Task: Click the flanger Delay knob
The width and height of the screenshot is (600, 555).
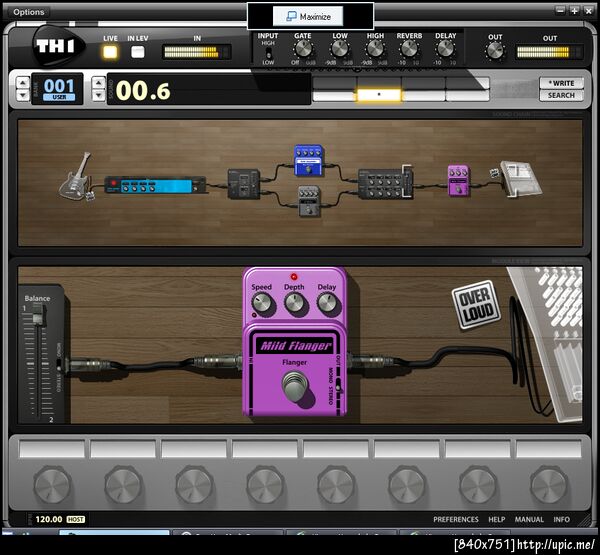Action: (327, 304)
